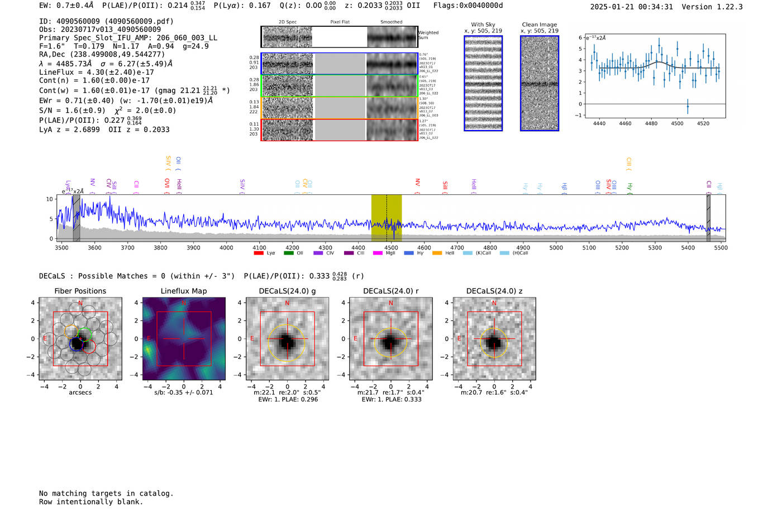Click the 2D Spec column heading
The width and height of the screenshot is (782, 532).
click(x=287, y=22)
